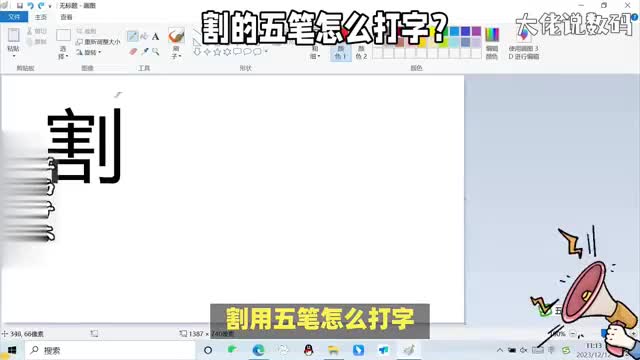640x360 pixels.
Task: Open Edit with Paint 3D
Action: tap(524, 44)
